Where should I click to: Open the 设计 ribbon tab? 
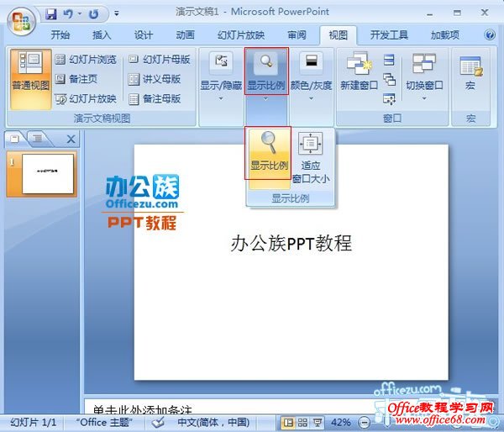coord(144,34)
